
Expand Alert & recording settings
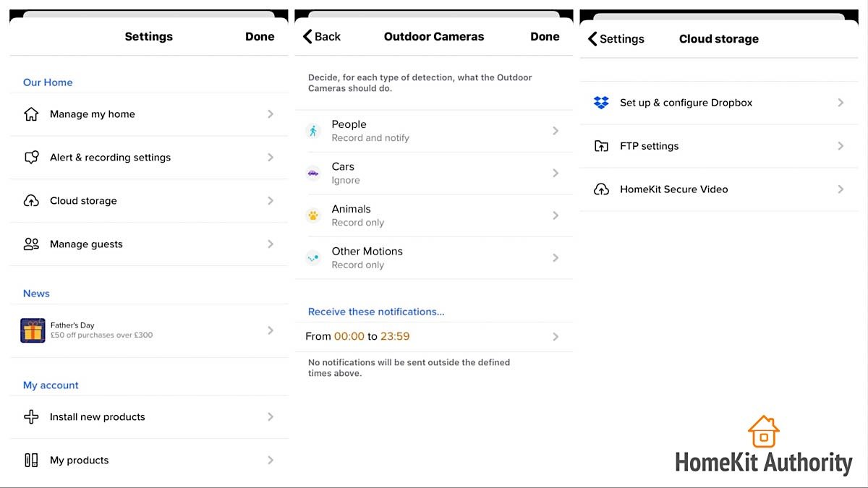pos(148,157)
